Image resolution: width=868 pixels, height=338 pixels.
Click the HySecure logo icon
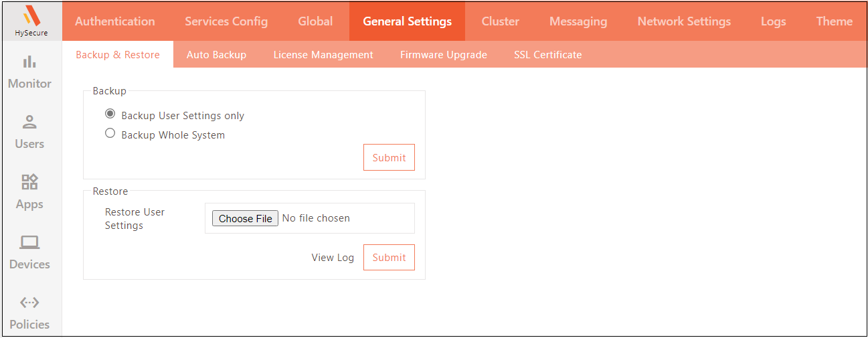click(x=31, y=15)
